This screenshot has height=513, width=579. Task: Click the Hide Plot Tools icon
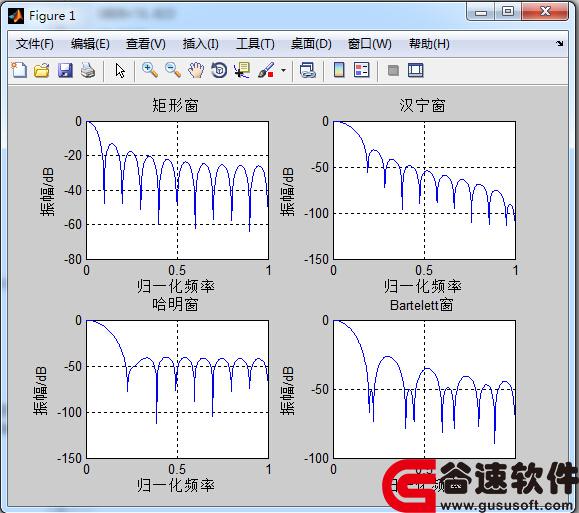(393, 70)
